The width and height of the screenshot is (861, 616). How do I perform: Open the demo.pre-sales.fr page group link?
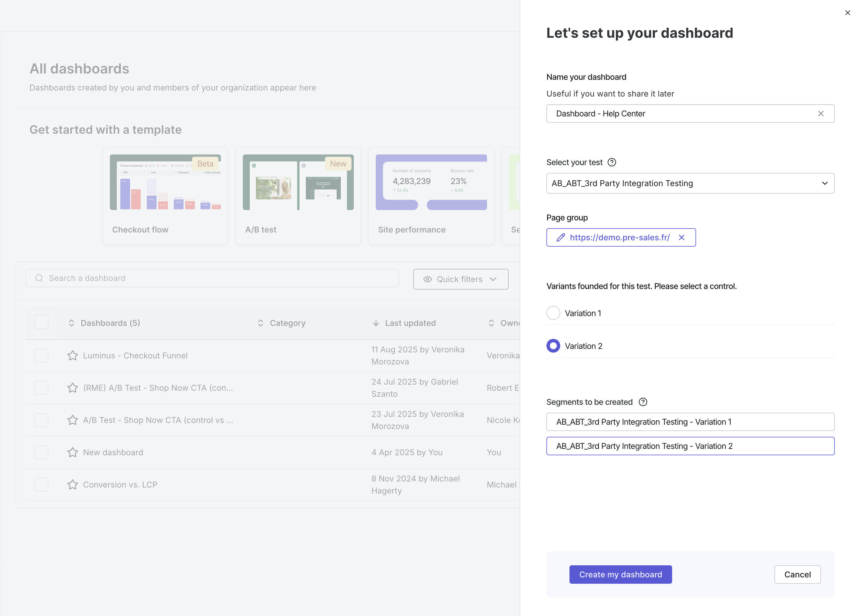620,237
